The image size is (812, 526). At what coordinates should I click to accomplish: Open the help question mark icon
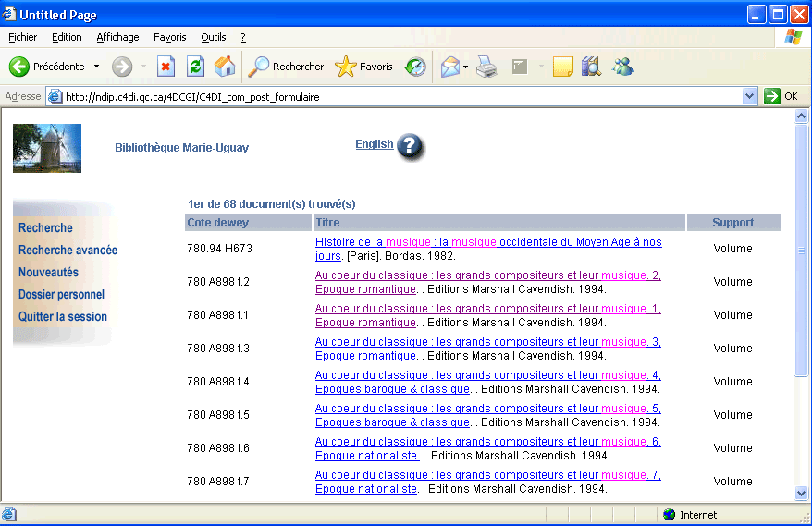point(410,146)
